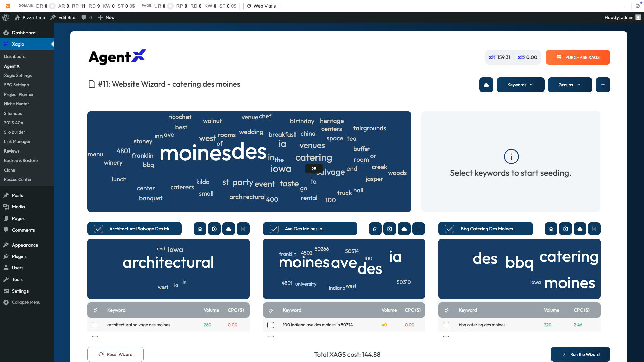
Task: Open settings gear for Bbq Catering group
Action: coord(566,229)
